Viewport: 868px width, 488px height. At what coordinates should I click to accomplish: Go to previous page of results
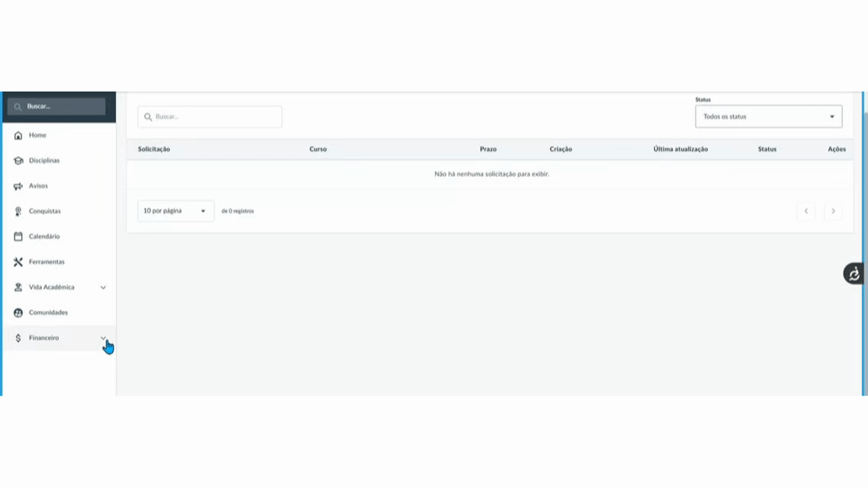[806, 211]
